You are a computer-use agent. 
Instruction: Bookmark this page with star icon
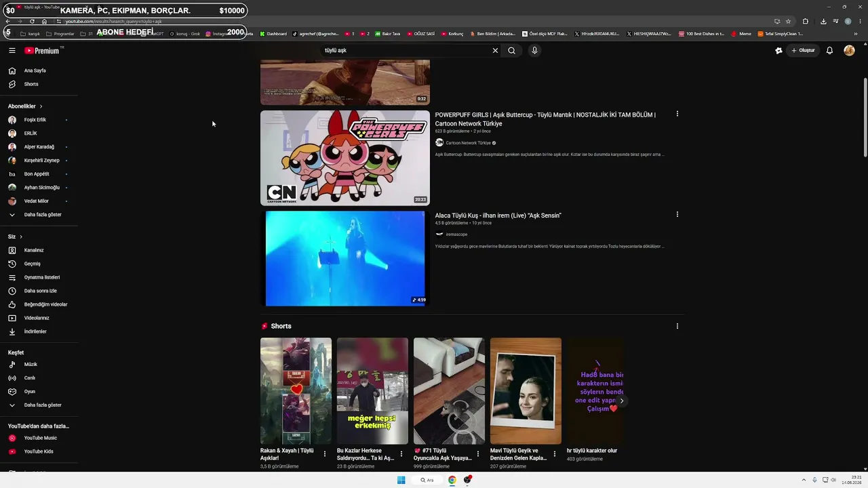(788, 22)
